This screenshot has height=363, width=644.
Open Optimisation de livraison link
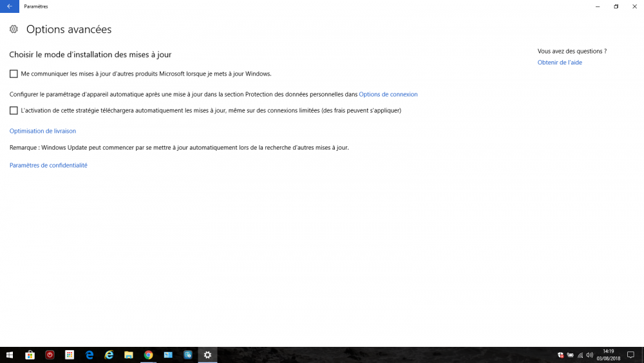(x=43, y=131)
